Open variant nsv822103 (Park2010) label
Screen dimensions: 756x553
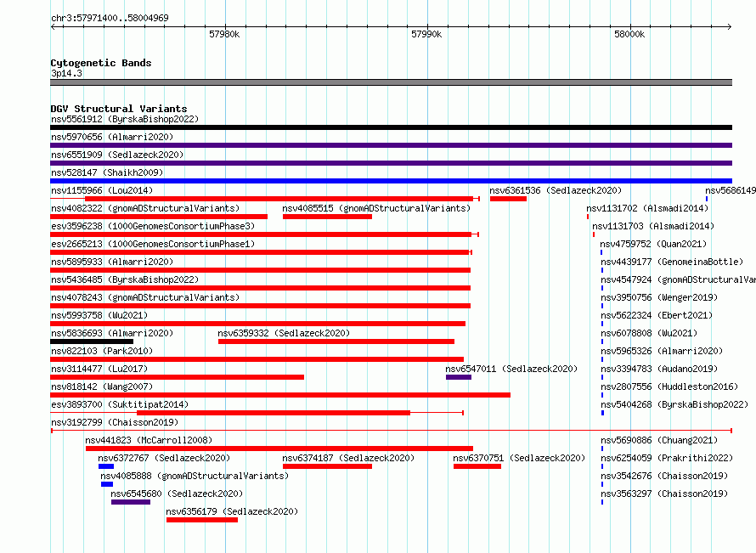tap(102, 351)
